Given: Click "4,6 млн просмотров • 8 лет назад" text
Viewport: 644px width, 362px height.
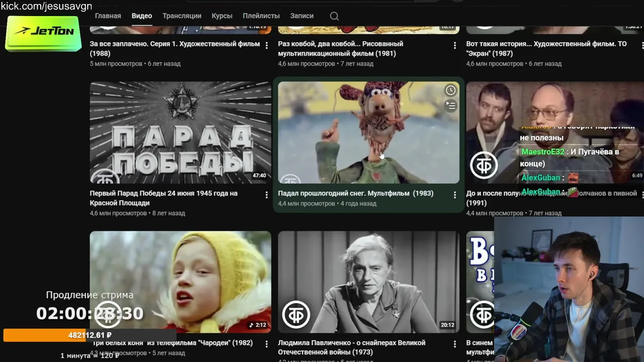Looking at the screenshot, I should click(x=137, y=213).
